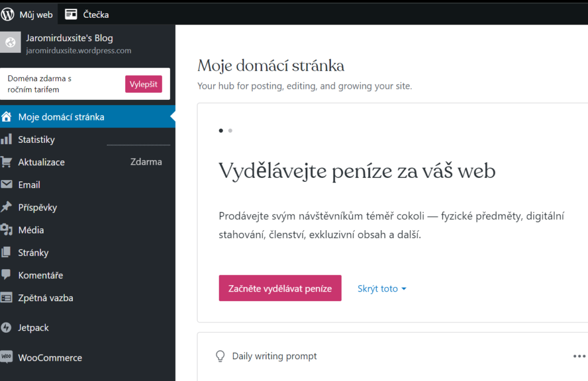Viewport: 588px width, 381px height.
Task: Select the first carousel dot
Action: point(221,131)
